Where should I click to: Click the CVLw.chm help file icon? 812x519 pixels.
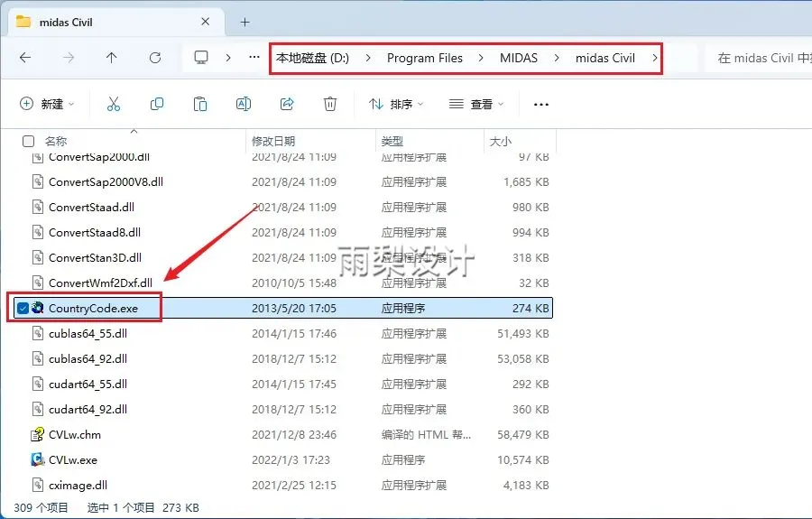[x=37, y=434]
